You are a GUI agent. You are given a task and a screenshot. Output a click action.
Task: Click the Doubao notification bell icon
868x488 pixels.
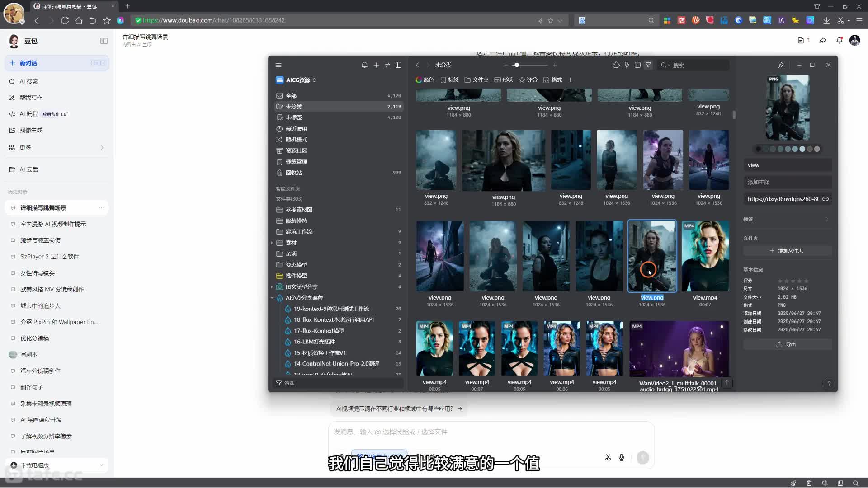(840, 40)
